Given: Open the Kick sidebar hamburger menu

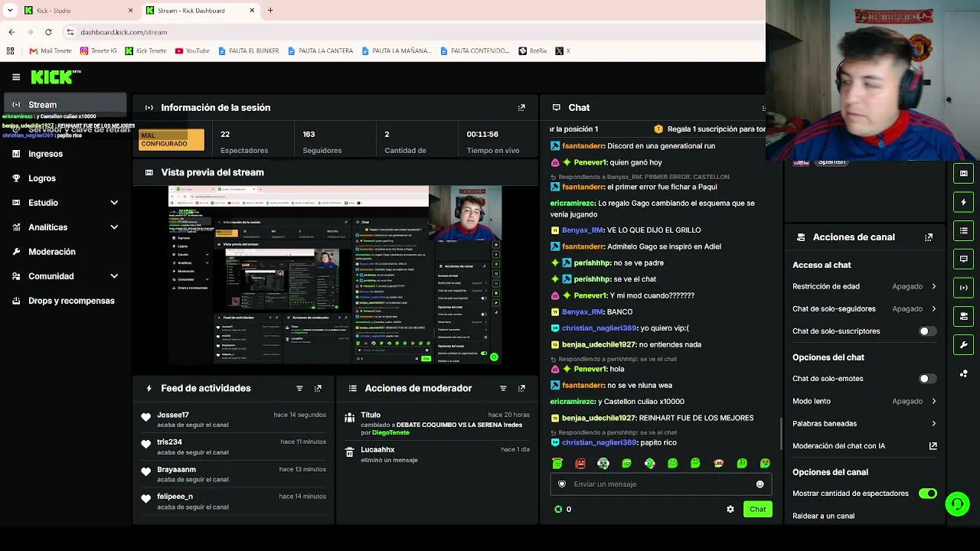Looking at the screenshot, I should click(16, 77).
